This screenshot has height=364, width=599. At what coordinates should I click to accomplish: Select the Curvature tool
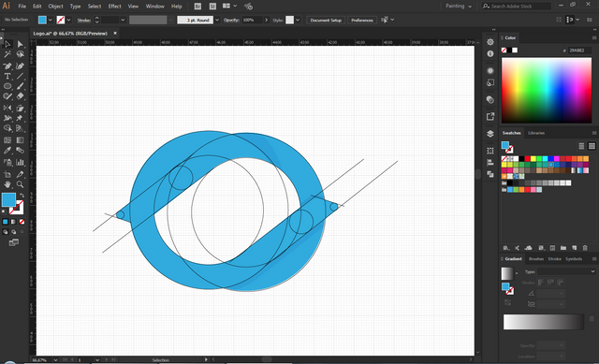point(21,66)
